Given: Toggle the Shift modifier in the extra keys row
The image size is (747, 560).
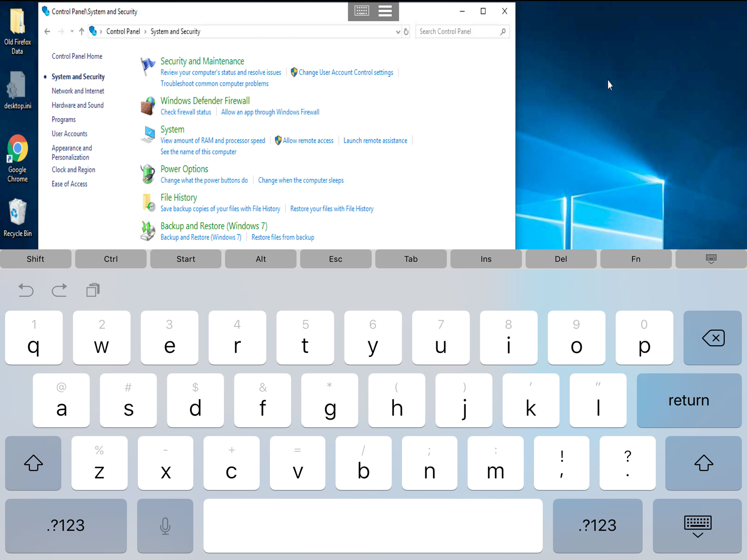Looking at the screenshot, I should 36,259.
